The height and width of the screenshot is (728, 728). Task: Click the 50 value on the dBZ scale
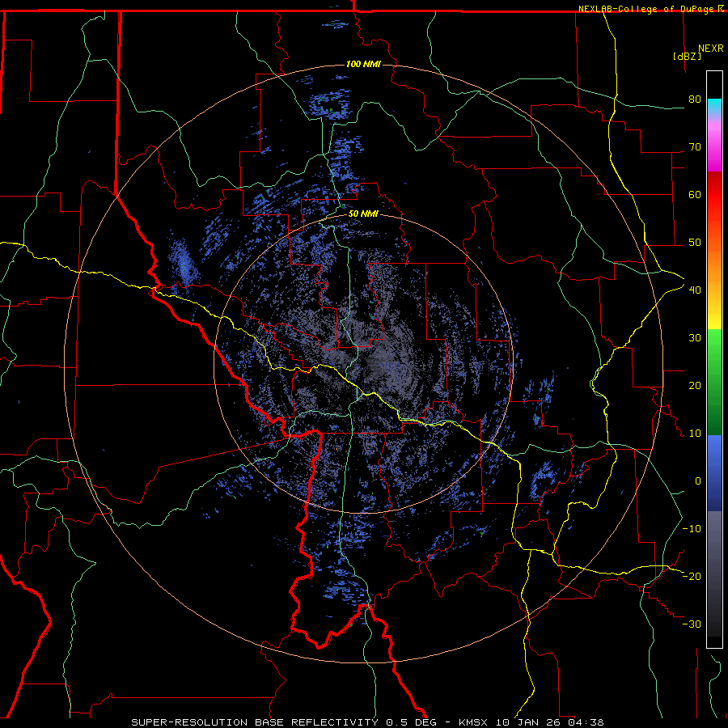click(x=695, y=243)
